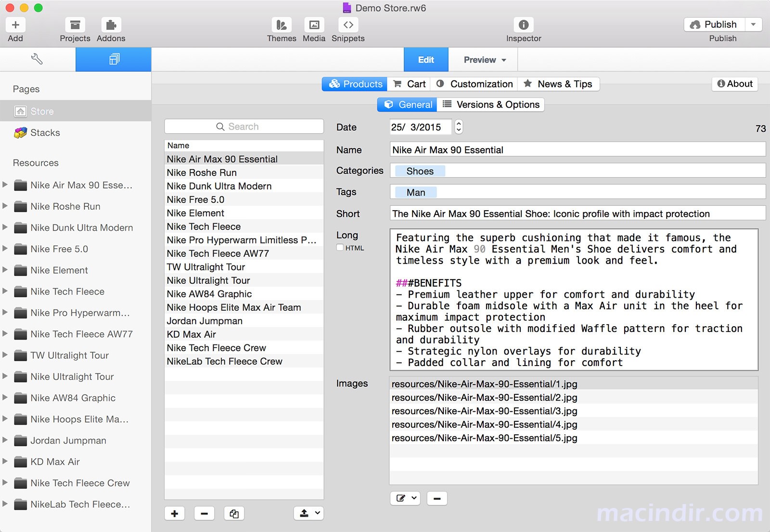
Task: Select the pages sidebar tab icon
Action: (114, 60)
